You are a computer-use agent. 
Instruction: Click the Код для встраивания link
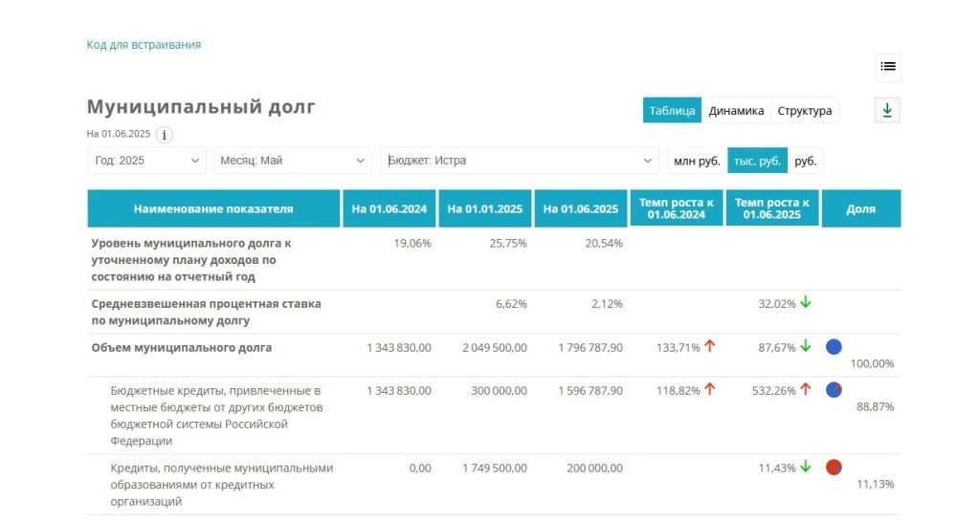click(x=144, y=45)
